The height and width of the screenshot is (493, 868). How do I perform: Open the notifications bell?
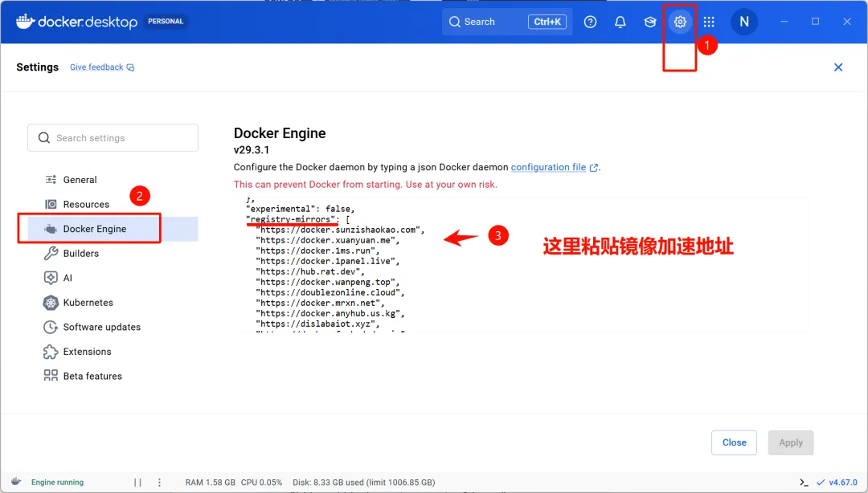[x=620, y=22]
